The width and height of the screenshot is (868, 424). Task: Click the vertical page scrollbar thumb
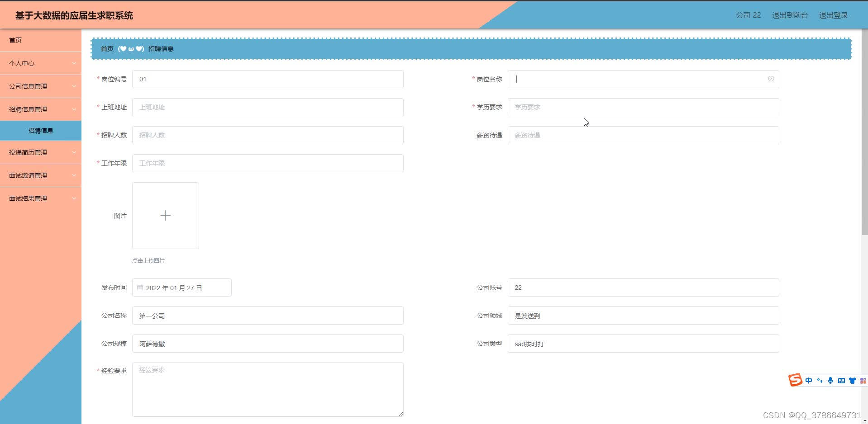(864, 132)
